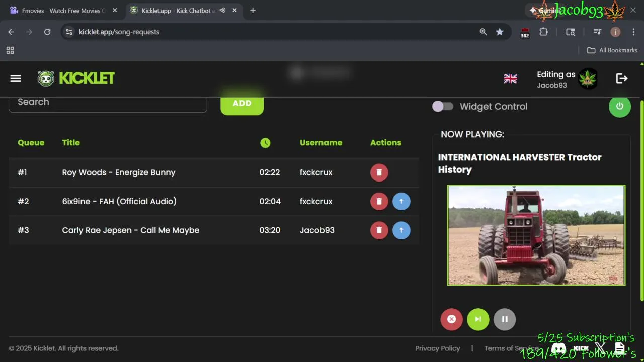
Task: Close the Fmovies tab
Action: click(x=115, y=11)
